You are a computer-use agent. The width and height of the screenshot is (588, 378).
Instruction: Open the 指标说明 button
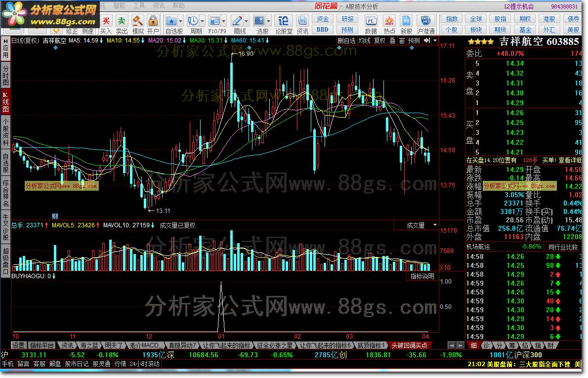(x=422, y=276)
